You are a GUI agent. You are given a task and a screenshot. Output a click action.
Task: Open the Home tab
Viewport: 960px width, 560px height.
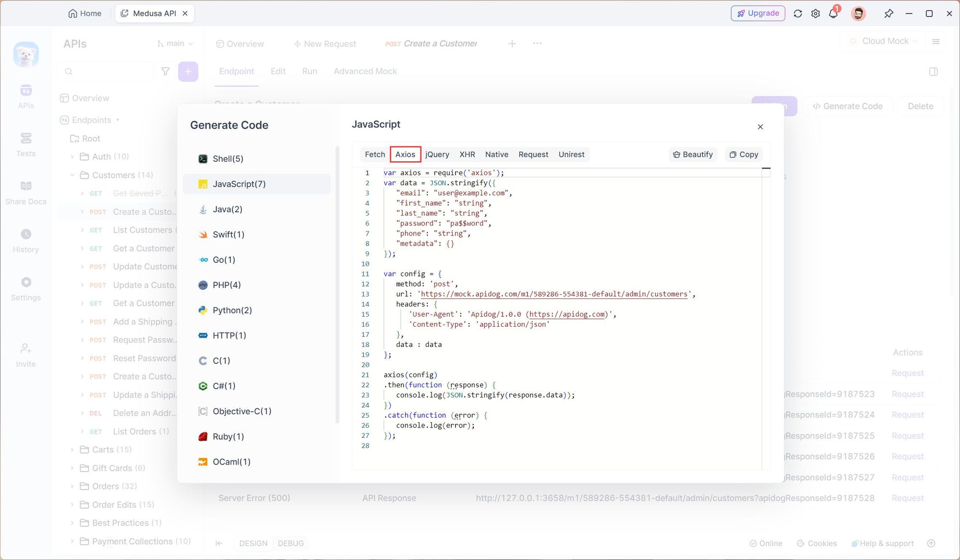pos(85,13)
